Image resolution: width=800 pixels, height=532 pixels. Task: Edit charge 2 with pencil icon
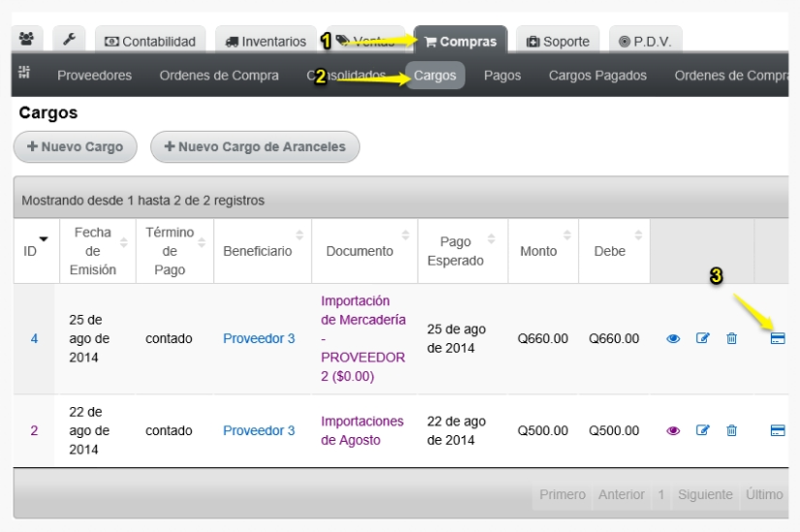703,430
